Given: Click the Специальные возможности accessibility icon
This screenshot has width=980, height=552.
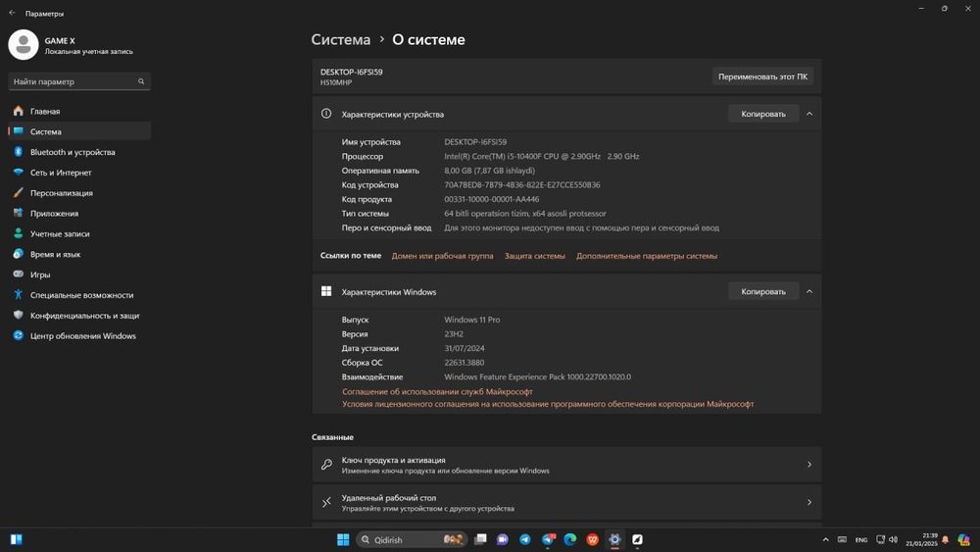Looking at the screenshot, I should coord(18,294).
